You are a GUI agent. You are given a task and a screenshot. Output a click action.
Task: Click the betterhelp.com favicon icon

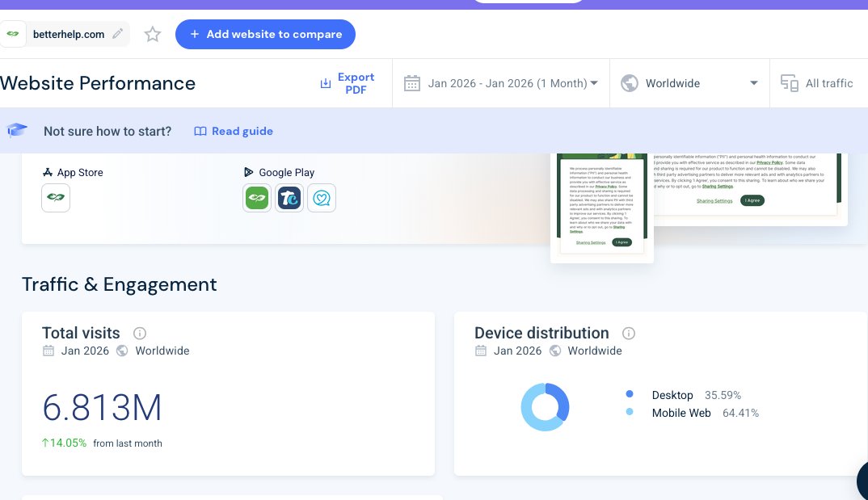tap(13, 34)
